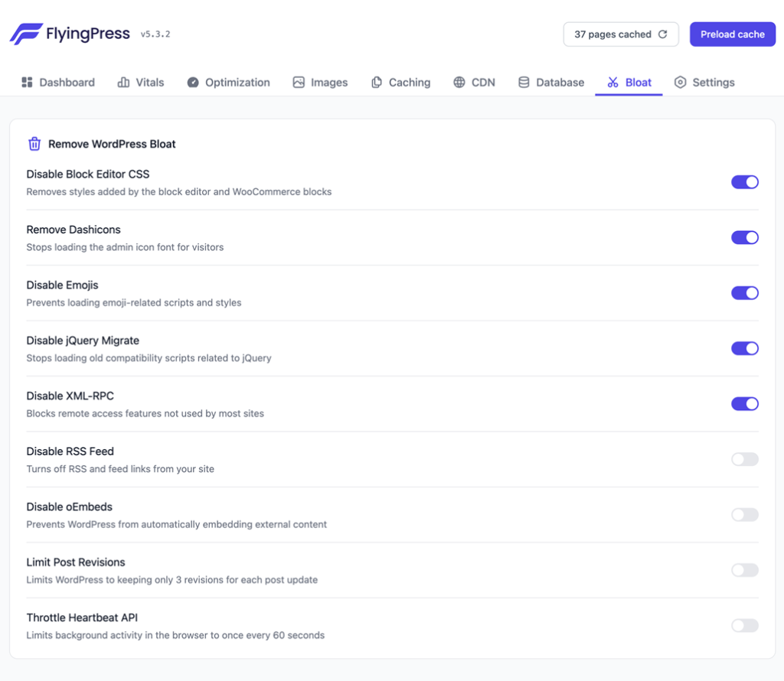
Task: Click the Images picture icon
Action: 299,83
